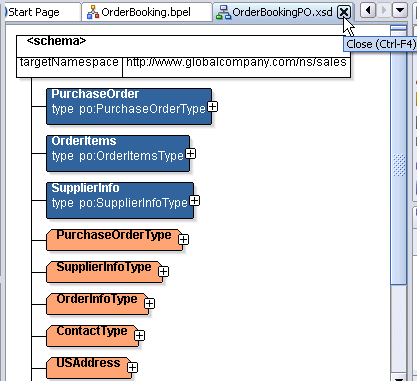Select the USAddress type box
Screen dimensions: 417x381
click(x=89, y=367)
